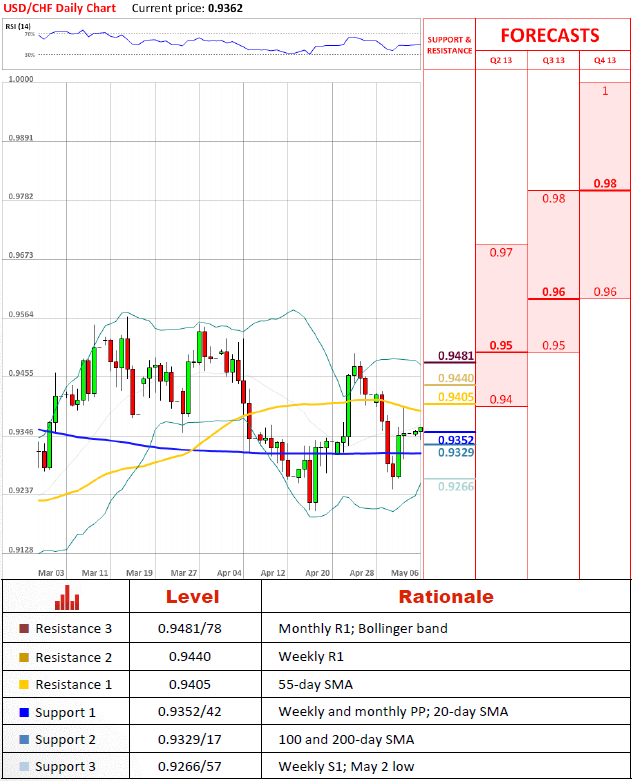633x781 pixels.
Task: Select the 'Support 3' row label
Action: (x=65, y=767)
